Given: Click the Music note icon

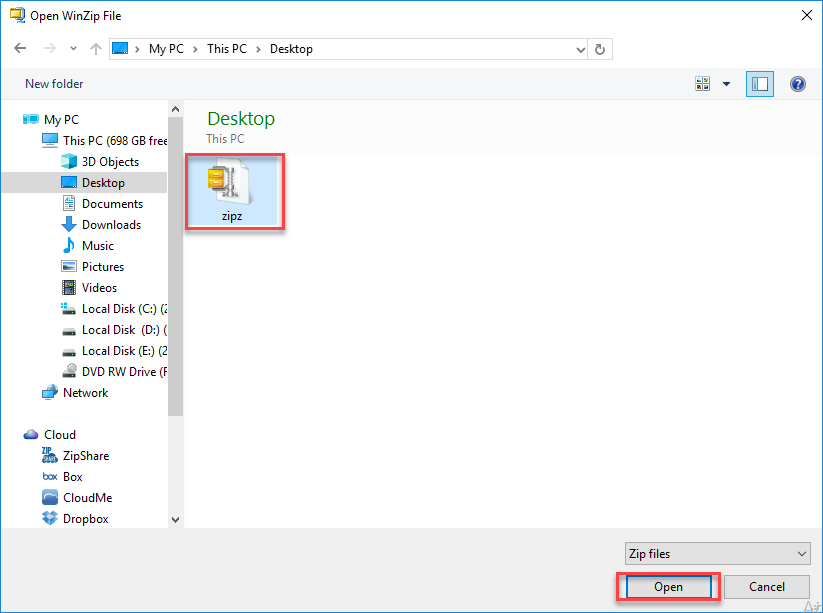Looking at the screenshot, I should 69,245.
